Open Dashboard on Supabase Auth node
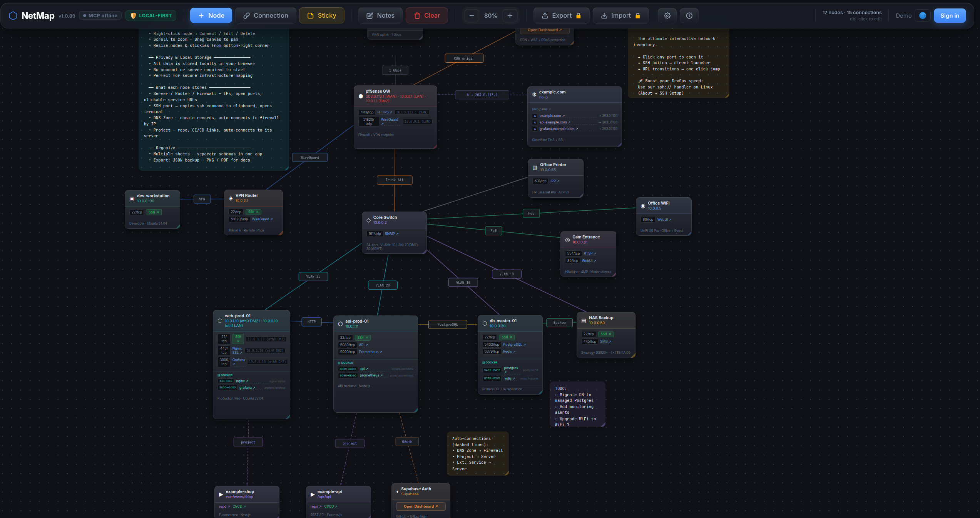This screenshot has height=518, width=980. click(x=421, y=506)
